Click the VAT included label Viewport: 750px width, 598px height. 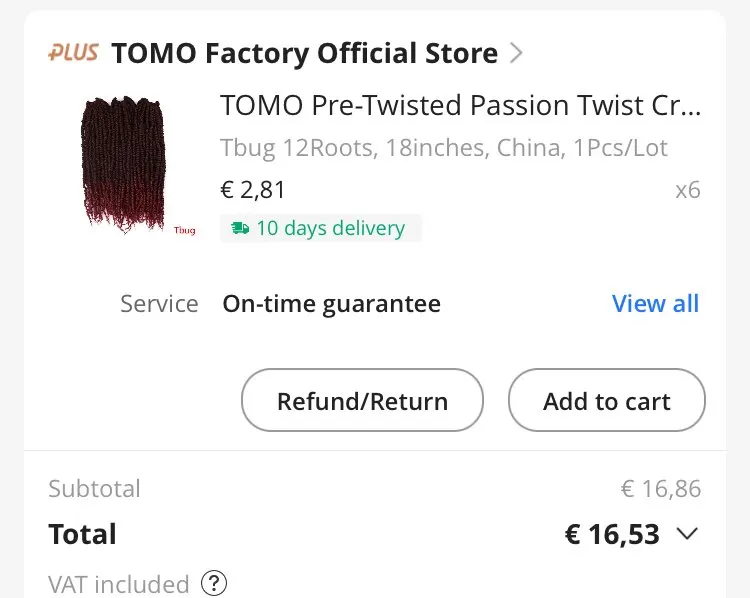[118, 583]
